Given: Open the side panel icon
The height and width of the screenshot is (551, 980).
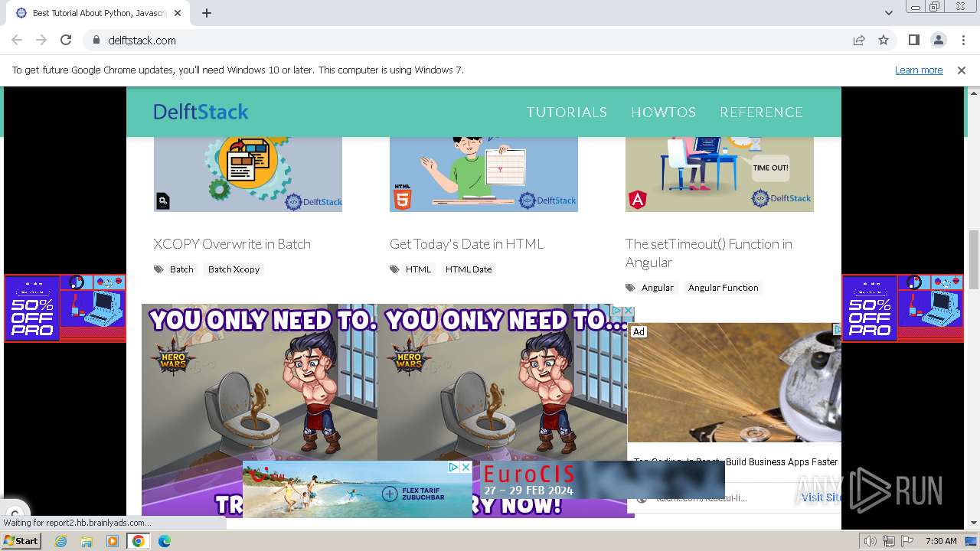Looking at the screenshot, I should coord(913,40).
